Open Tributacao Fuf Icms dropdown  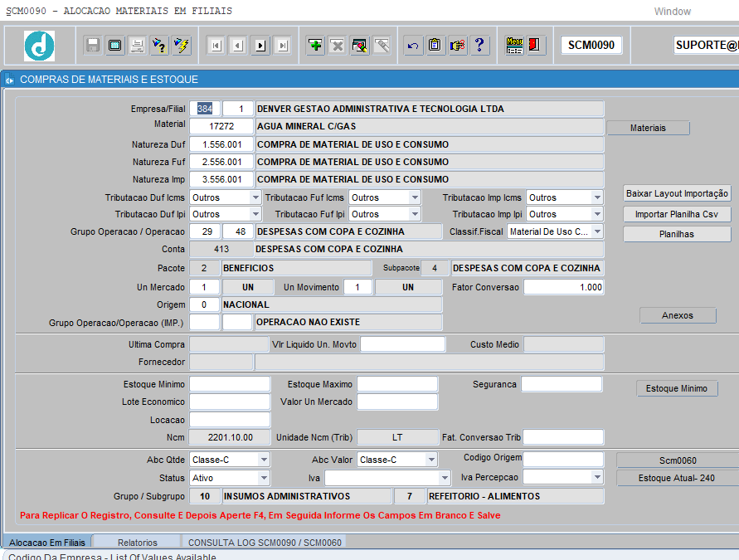[x=415, y=197]
